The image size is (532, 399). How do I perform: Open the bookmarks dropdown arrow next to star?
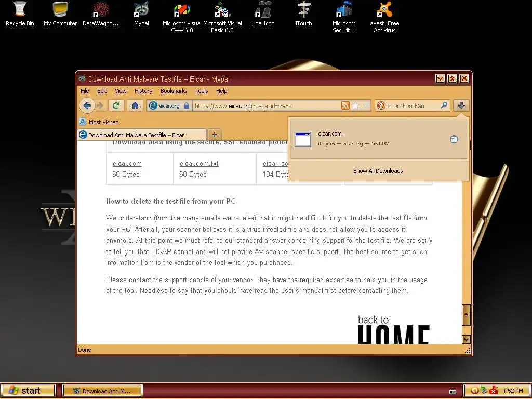pyautogui.click(x=365, y=105)
